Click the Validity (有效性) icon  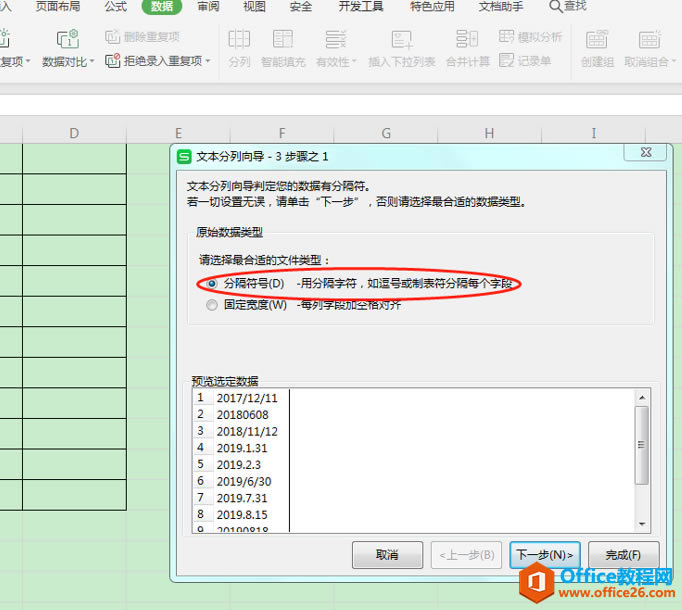[x=336, y=39]
